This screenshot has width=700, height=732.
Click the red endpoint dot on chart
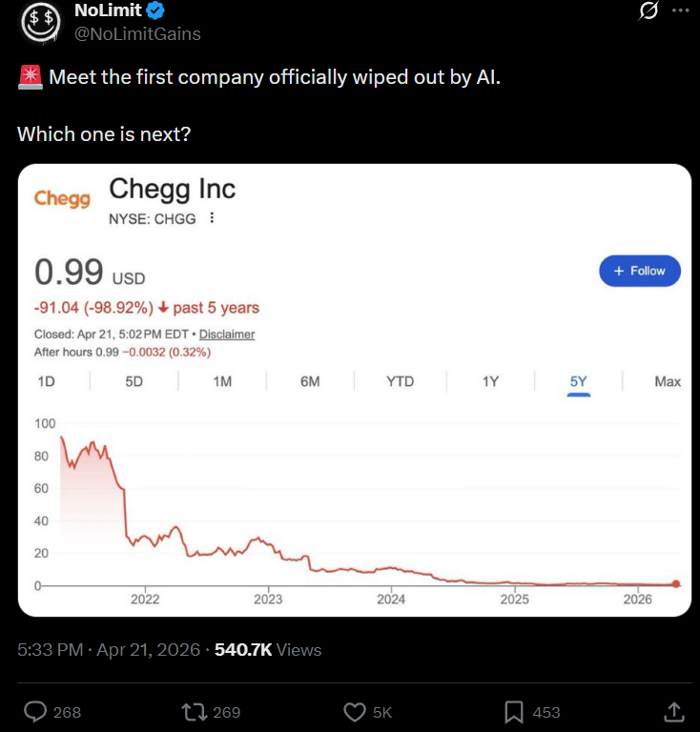676,583
